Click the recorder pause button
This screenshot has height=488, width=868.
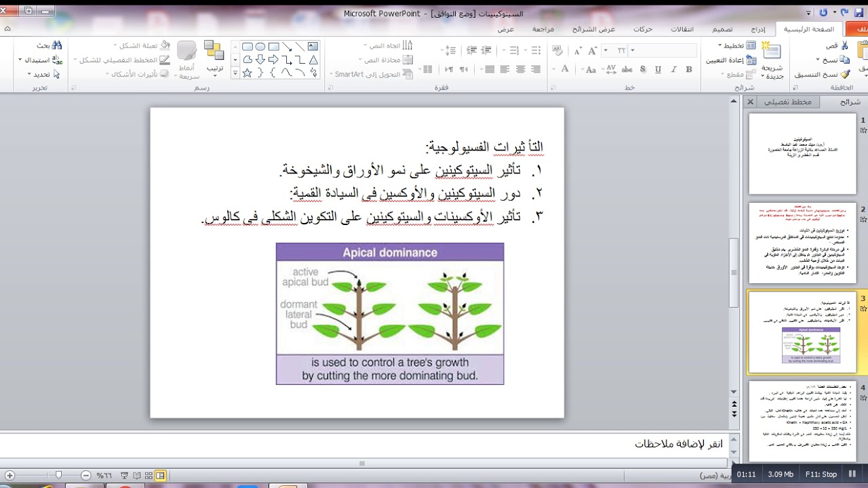[852, 474]
